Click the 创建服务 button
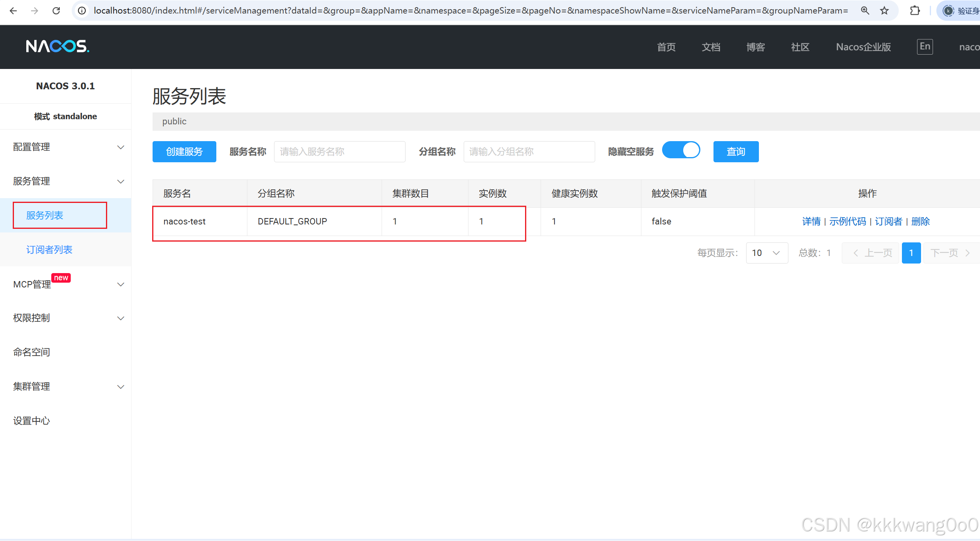 pyautogui.click(x=184, y=151)
